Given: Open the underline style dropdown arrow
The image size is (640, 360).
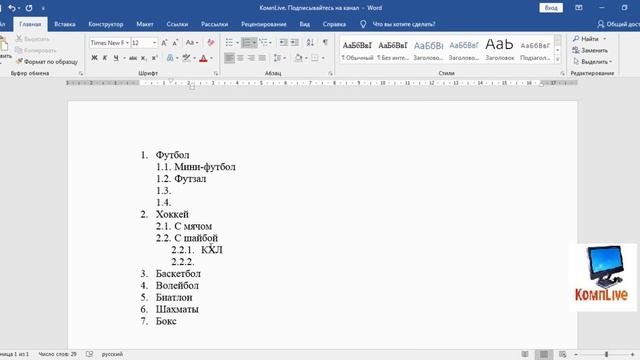Looking at the screenshot, I should (124, 58).
